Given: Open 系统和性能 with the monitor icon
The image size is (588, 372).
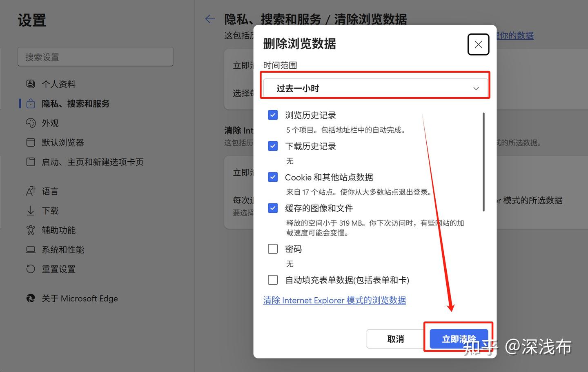Looking at the screenshot, I should click(x=31, y=249).
